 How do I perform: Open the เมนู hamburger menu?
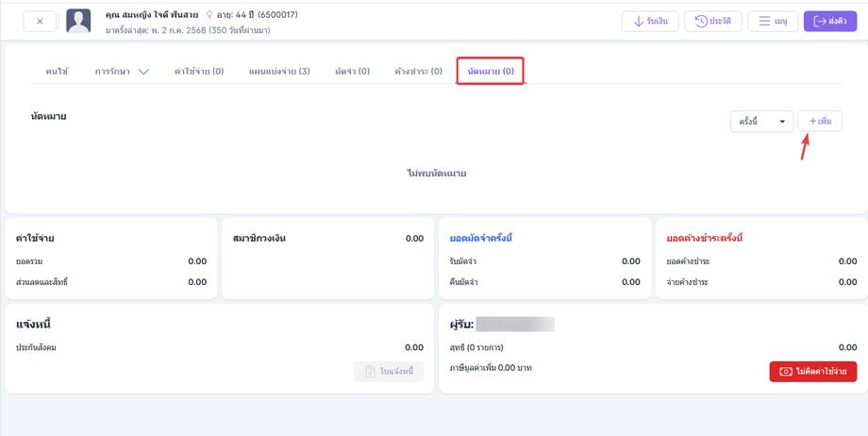[773, 22]
